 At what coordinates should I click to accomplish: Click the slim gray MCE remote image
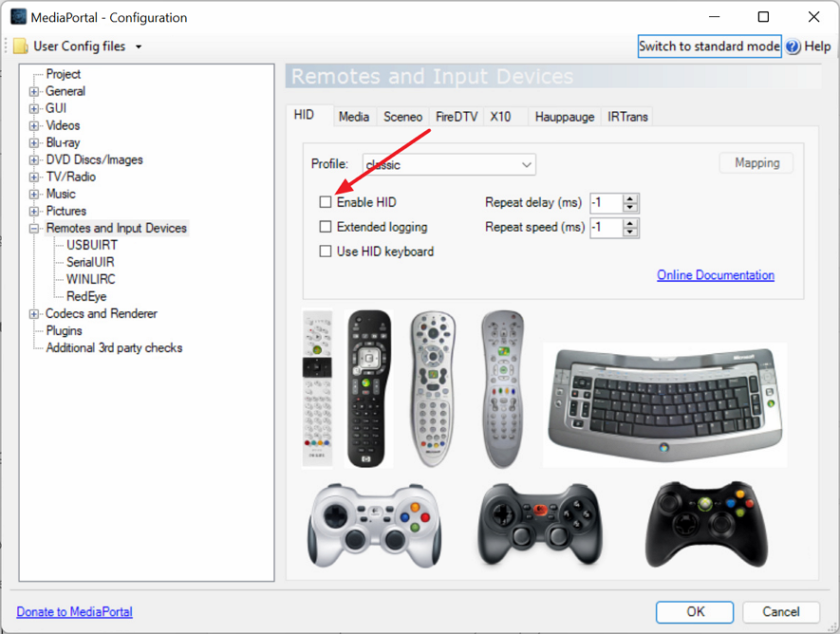(502, 389)
